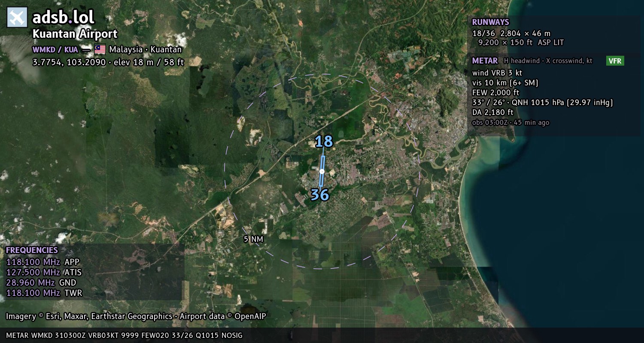
Task: Click the "H headwind · X crosswind, kt" legend
Action: click(548, 61)
